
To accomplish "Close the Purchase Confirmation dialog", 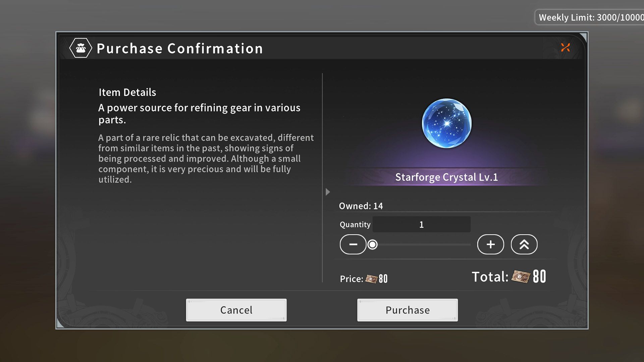I will click(x=565, y=48).
